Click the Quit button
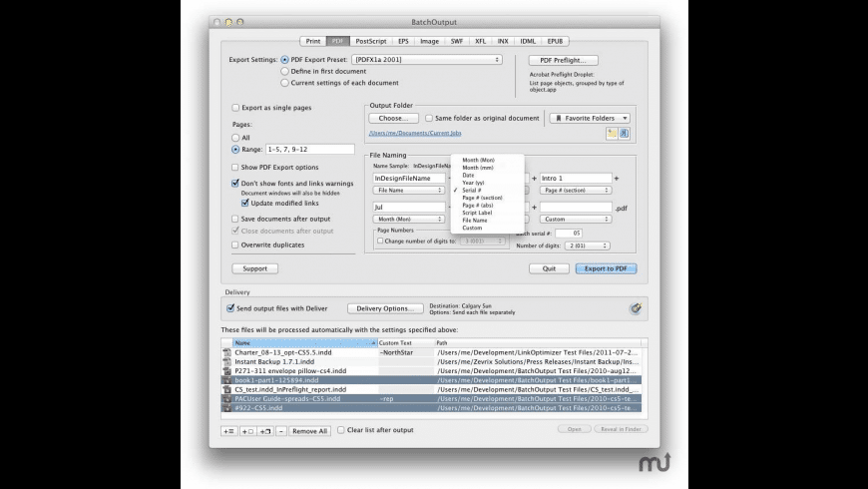Image resolution: width=868 pixels, height=489 pixels. (x=549, y=269)
